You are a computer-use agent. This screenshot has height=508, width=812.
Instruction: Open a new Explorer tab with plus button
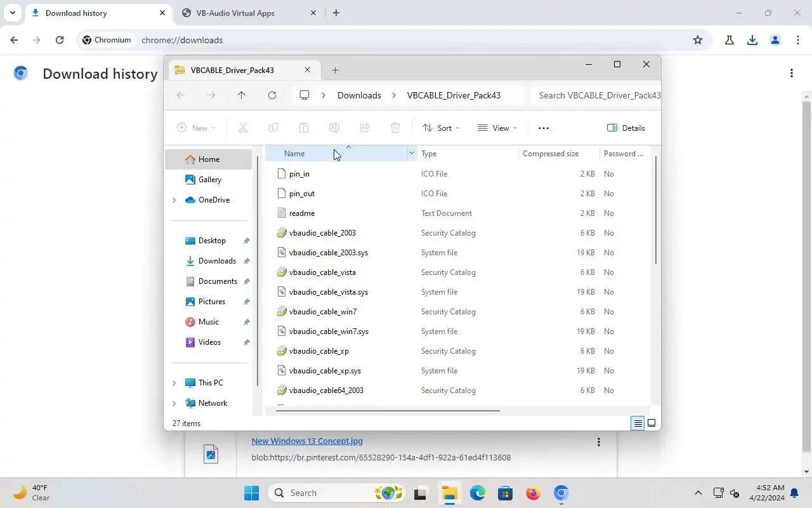[x=335, y=70]
